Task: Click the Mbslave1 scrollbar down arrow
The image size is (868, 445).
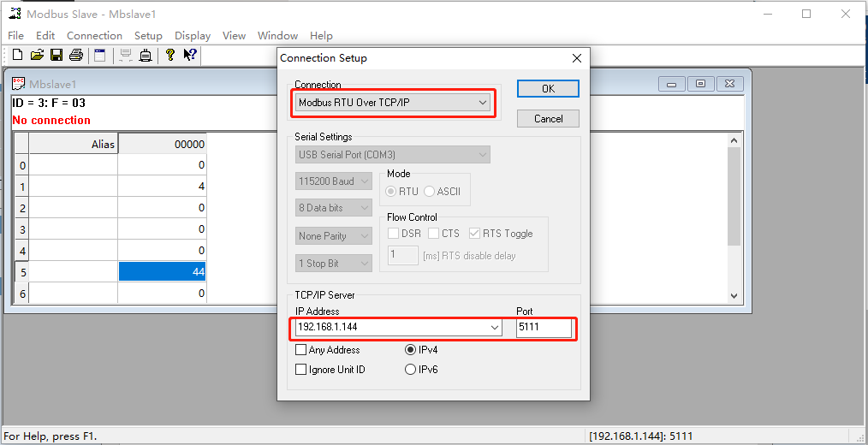Action: (734, 294)
